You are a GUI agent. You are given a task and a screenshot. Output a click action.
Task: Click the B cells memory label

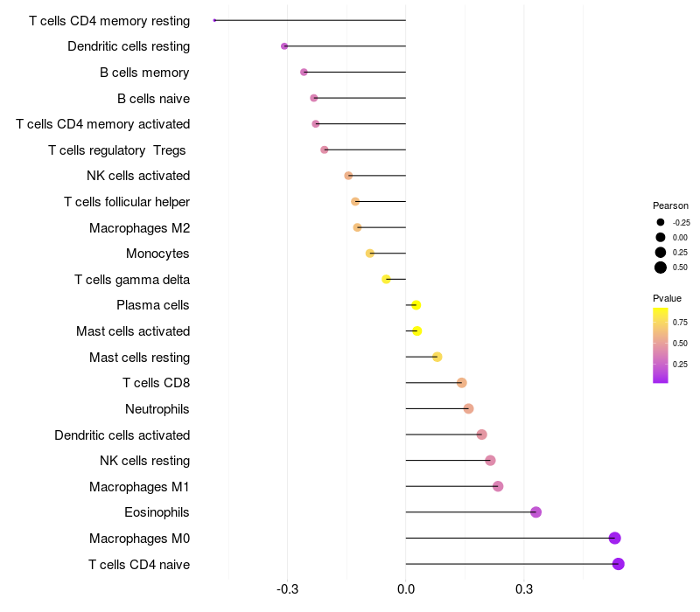tap(144, 73)
